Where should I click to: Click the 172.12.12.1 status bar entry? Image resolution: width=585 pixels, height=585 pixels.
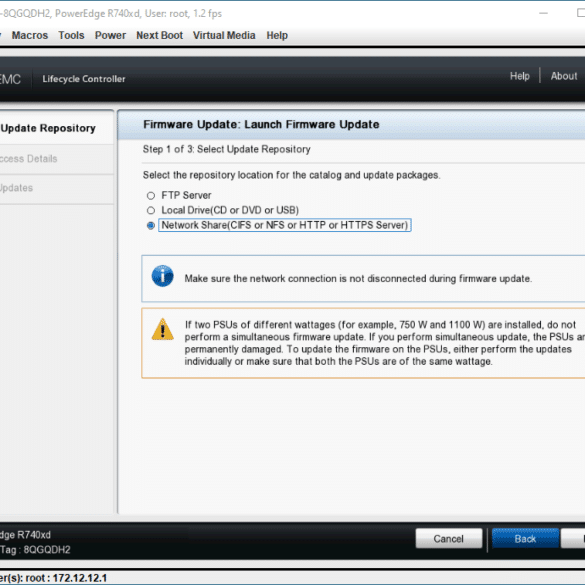click(79, 578)
